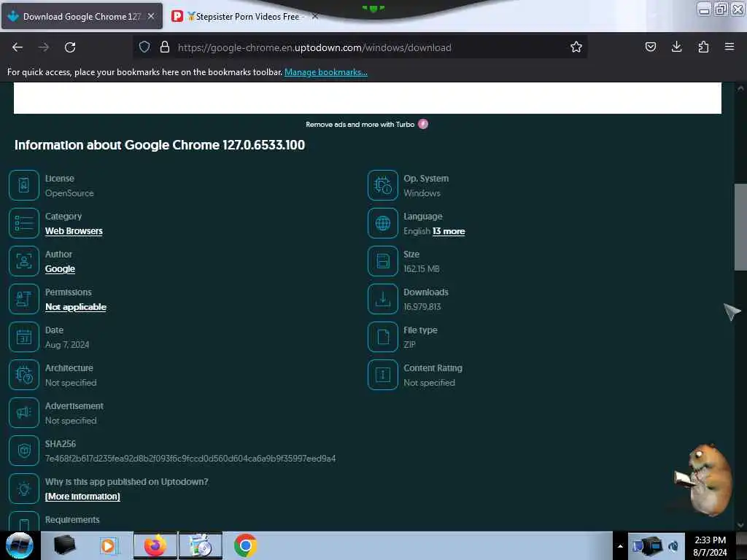Click the Date calendar icon
Image resolution: width=747 pixels, height=560 pixels.
point(24,337)
